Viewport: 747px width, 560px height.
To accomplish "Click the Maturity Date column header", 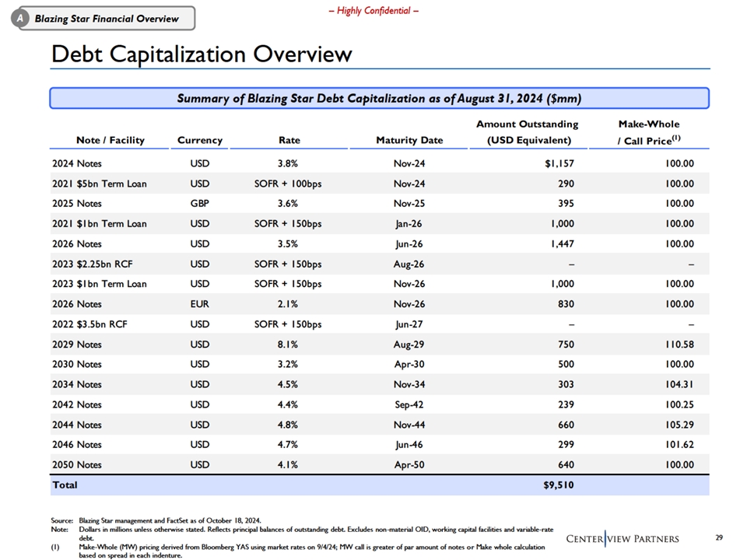I will [409, 140].
